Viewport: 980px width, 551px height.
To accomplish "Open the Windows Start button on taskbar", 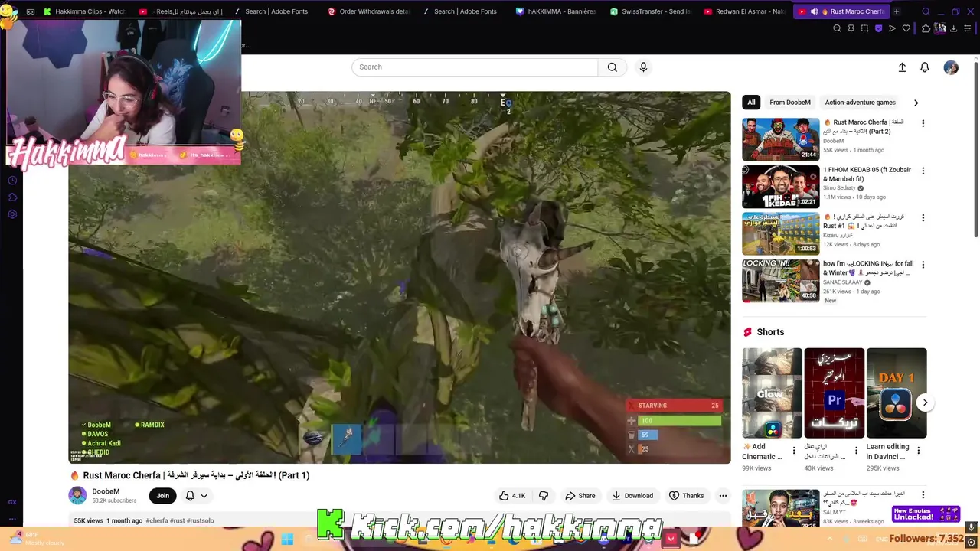I will (287, 540).
